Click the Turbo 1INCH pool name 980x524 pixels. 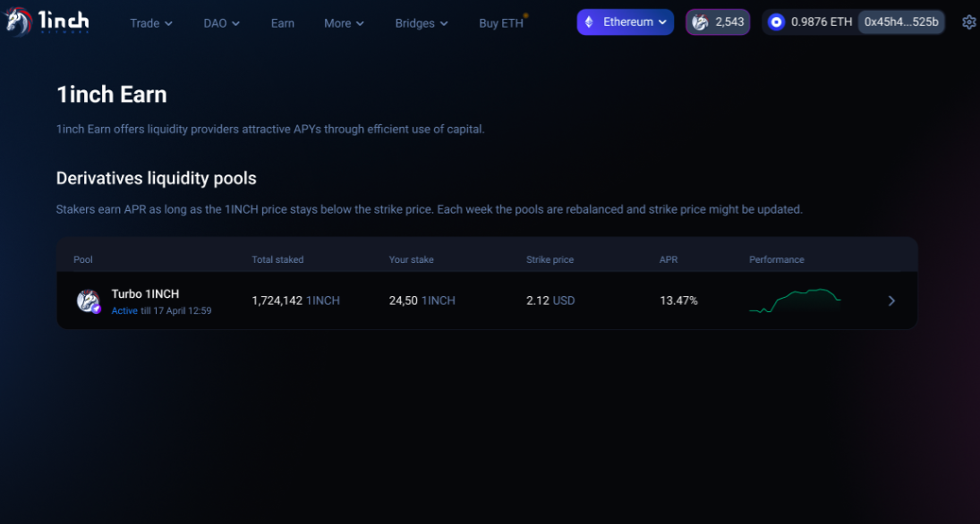tap(145, 293)
